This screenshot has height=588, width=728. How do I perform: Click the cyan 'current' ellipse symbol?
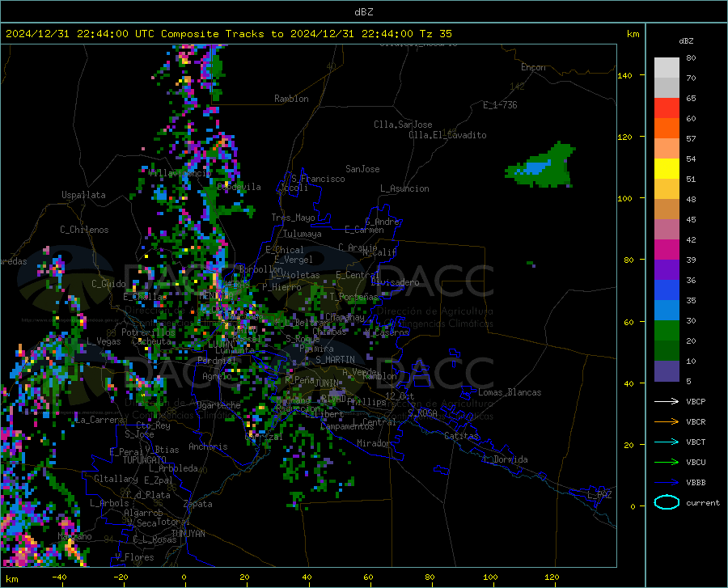pyautogui.click(x=667, y=502)
